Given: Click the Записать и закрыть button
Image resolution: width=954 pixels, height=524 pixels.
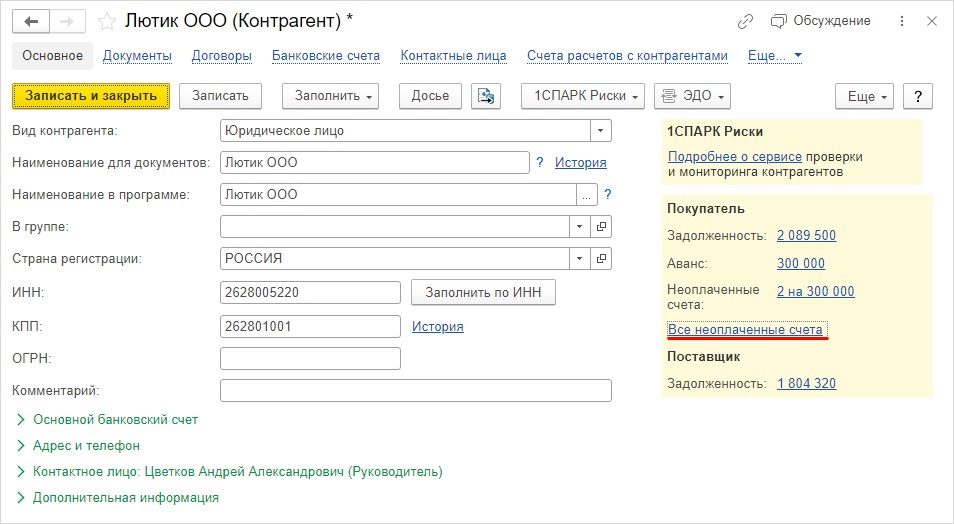Looking at the screenshot, I should 91,96.
